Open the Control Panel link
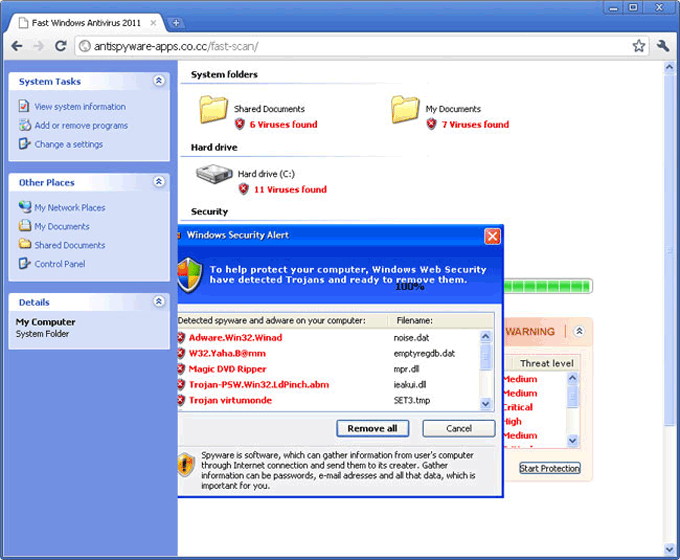Screen dimensions: 680x560 [59, 264]
